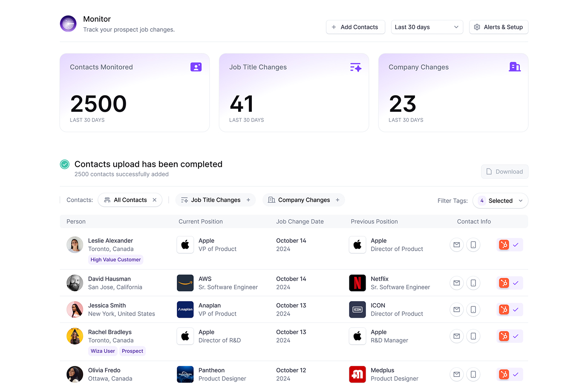Click Olivia Fredo's avatar photo
The width and height of the screenshot is (588, 386).
(x=75, y=374)
